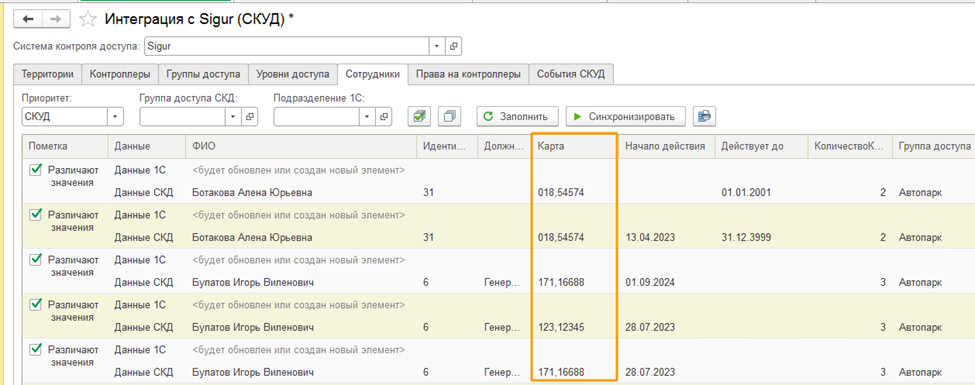Viewport: 975px width, 385px height.
Task: Switch to the События СКУД tab
Action: pyautogui.click(x=571, y=74)
